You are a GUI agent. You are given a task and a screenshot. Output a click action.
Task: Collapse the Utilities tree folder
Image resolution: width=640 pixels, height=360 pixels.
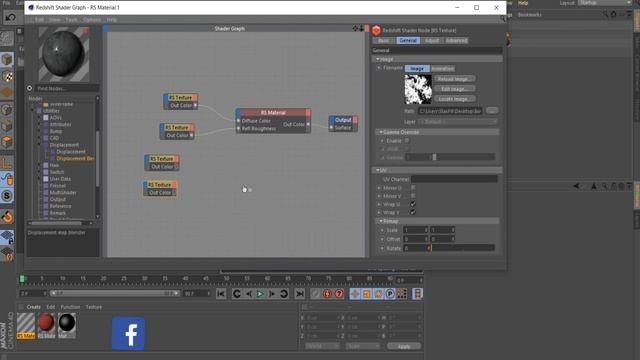point(33,111)
